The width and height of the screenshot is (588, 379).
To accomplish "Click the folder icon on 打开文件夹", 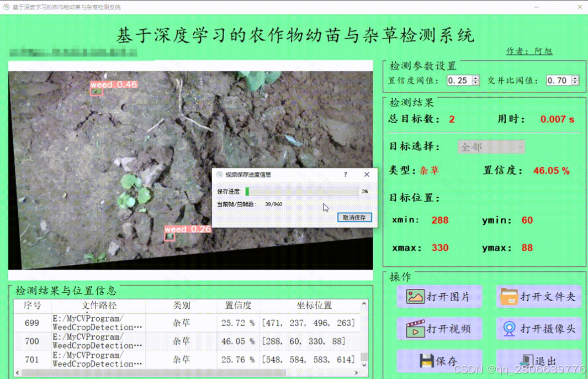I will click(509, 297).
